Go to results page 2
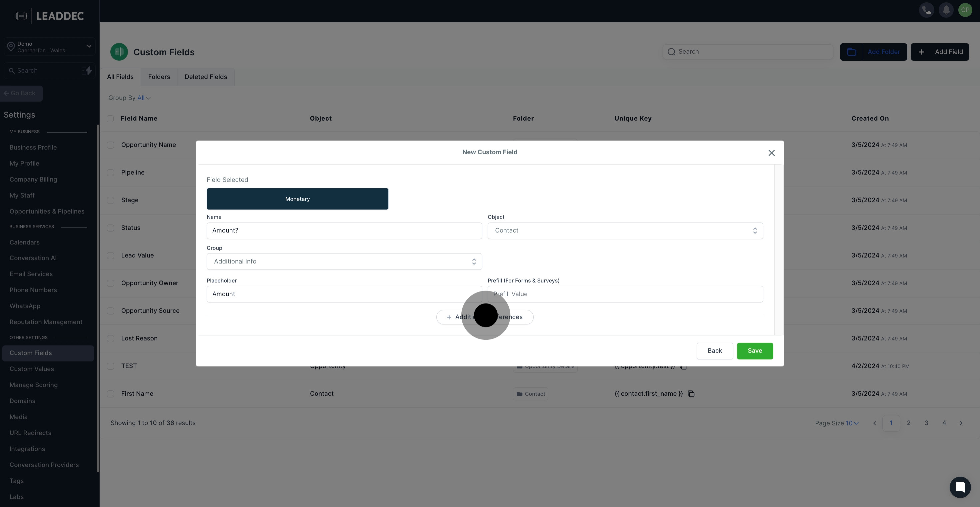This screenshot has width=980, height=507. (x=908, y=423)
